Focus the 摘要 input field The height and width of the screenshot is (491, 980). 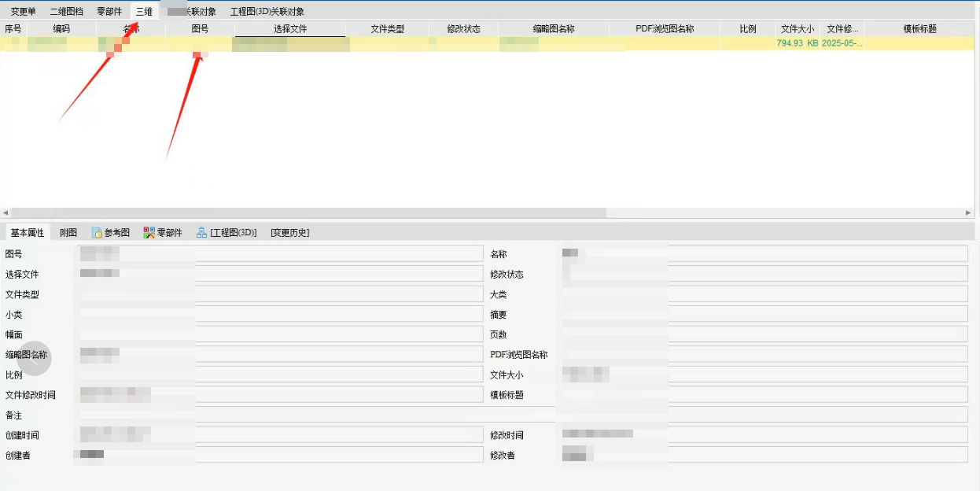[x=763, y=314]
